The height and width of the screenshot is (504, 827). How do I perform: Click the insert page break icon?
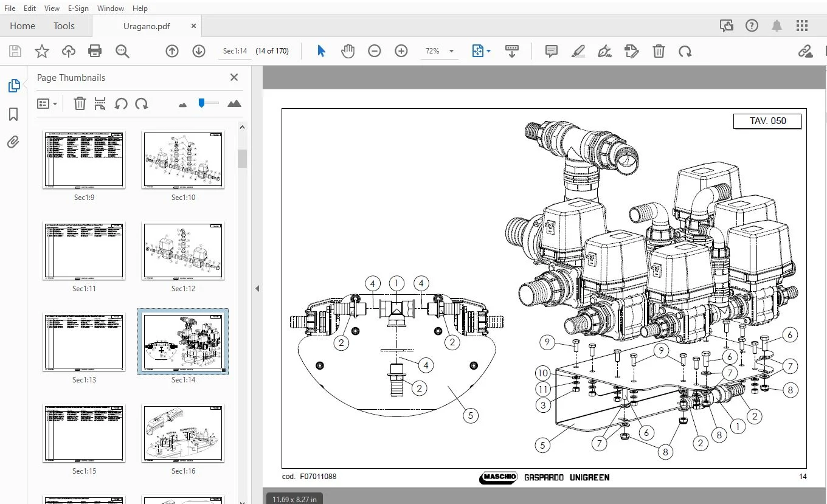100,104
